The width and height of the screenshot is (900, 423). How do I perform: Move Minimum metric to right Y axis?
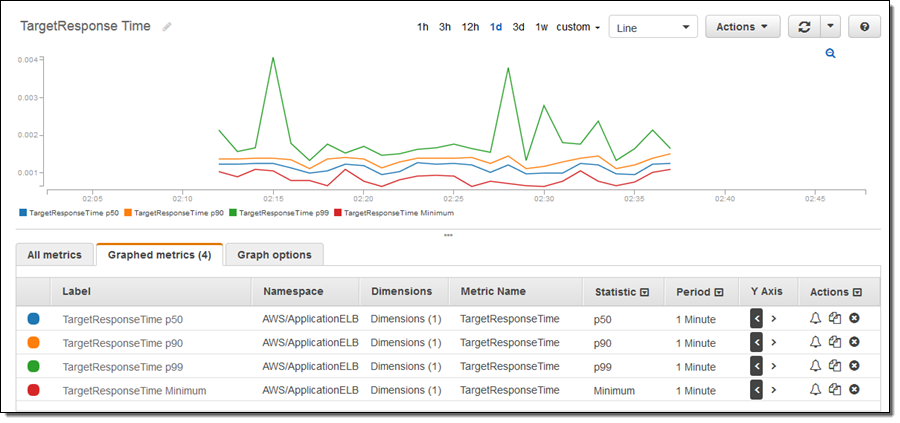click(774, 390)
